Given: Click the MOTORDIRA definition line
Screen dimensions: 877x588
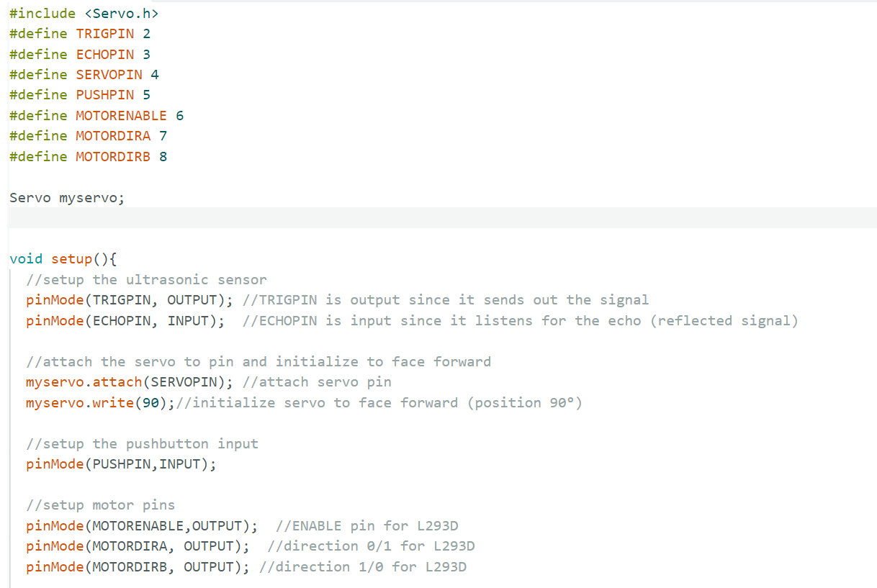Looking at the screenshot, I should pyautogui.click(x=86, y=135).
